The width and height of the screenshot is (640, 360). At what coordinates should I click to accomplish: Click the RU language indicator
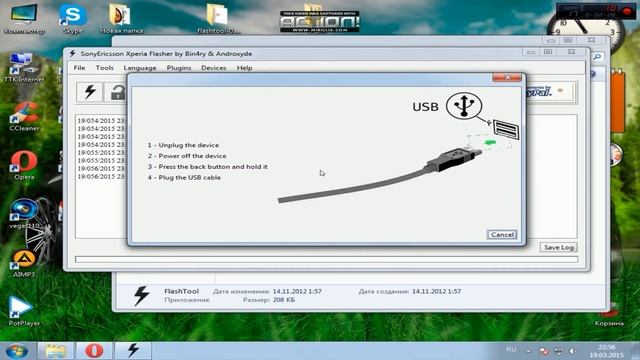point(511,350)
